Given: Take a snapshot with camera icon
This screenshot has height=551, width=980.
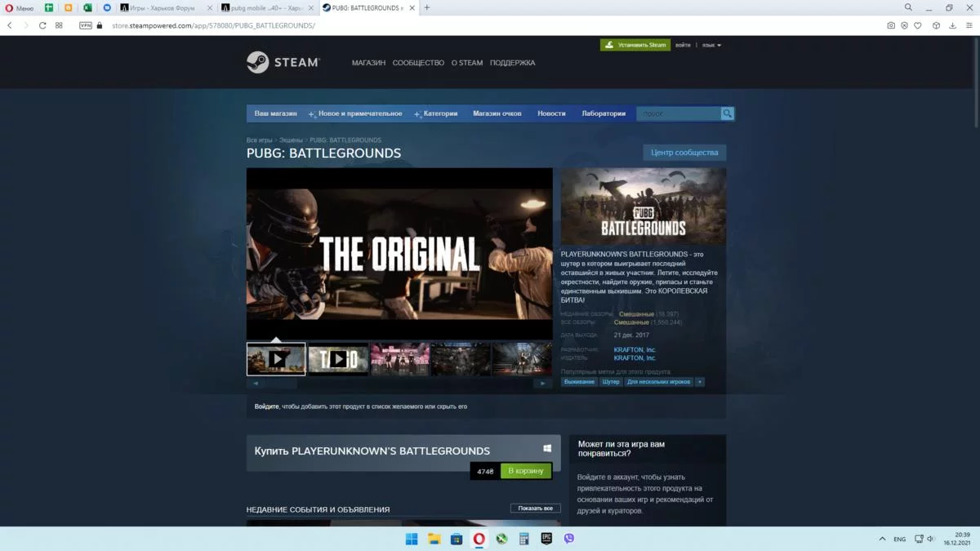Looking at the screenshot, I should tap(890, 25).
